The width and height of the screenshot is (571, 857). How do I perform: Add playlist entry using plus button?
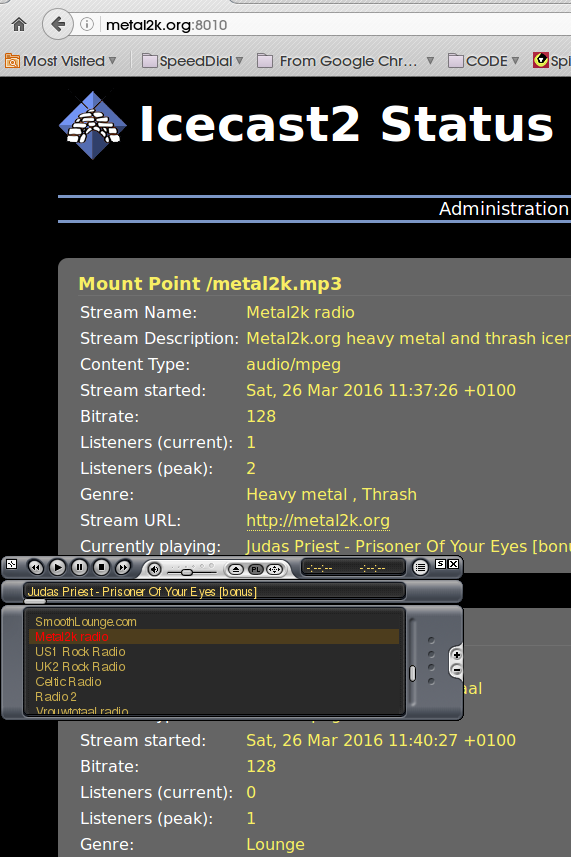pos(457,655)
